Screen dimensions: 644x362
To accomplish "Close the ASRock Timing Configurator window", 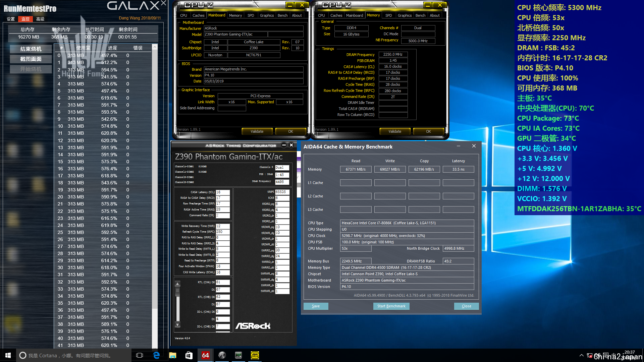I will [291, 145].
